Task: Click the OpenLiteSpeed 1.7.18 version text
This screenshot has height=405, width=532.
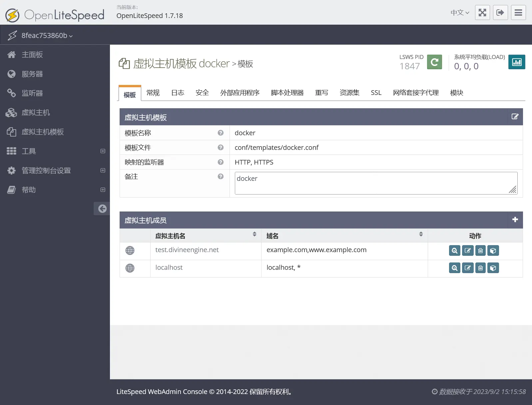Action: coord(150,16)
